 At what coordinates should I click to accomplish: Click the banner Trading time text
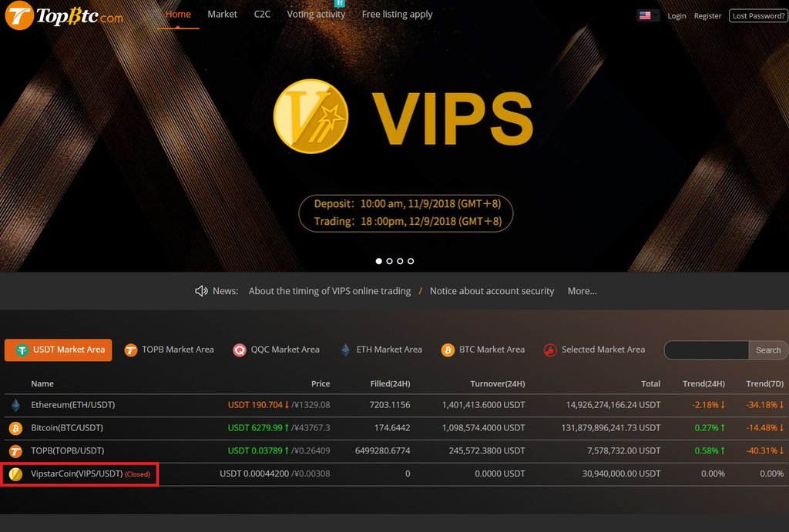[x=408, y=221]
